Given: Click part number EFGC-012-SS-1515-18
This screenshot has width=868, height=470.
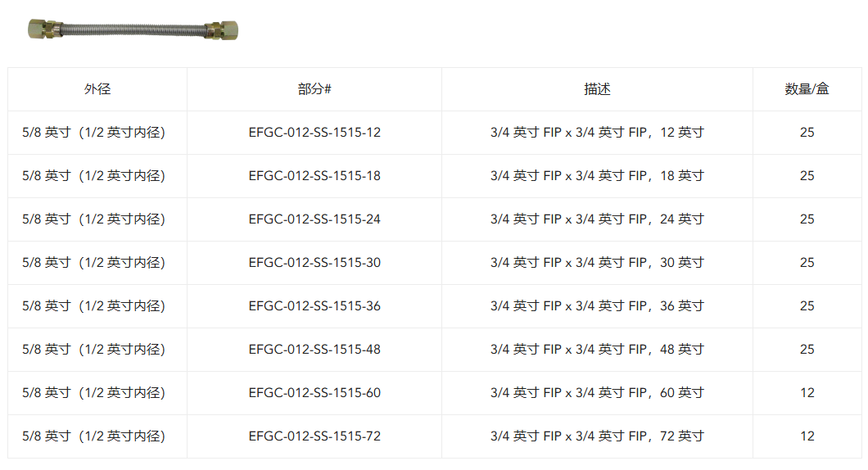Looking at the screenshot, I should pyautogui.click(x=314, y=175).
